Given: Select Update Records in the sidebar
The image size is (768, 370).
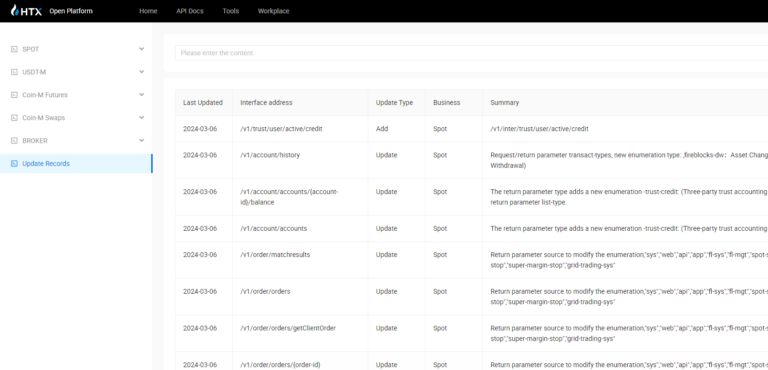Looking at the screenshot, I should pyautogui.click(x=76, y=164).
